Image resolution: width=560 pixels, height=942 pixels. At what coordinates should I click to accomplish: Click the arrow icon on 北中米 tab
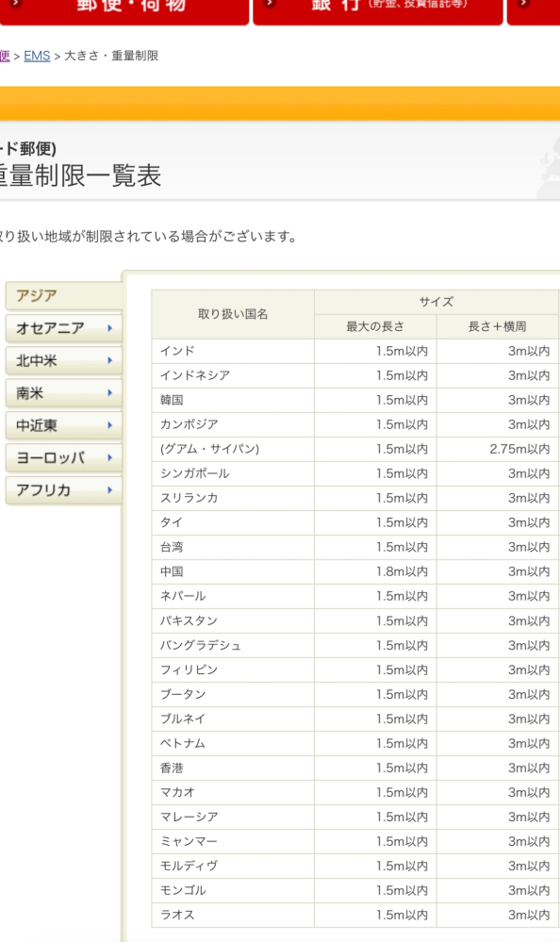click(x=110, y=360)
